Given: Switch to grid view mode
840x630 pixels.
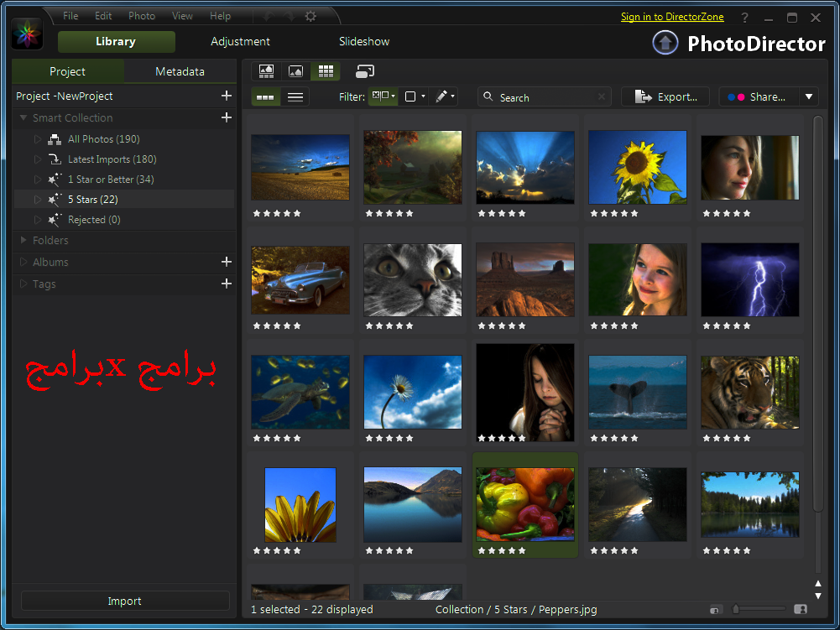Looking at the screenshot, I should tap(326, 71).
